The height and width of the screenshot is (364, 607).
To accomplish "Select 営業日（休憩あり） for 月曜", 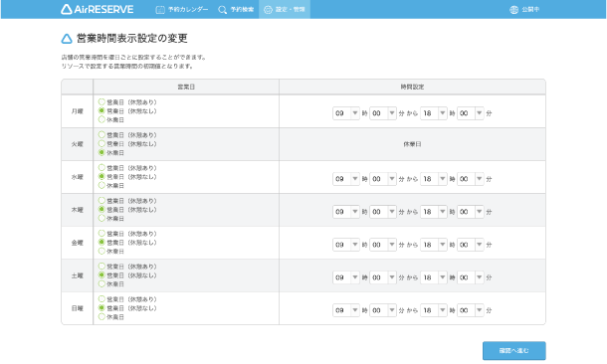I will 101,101.
